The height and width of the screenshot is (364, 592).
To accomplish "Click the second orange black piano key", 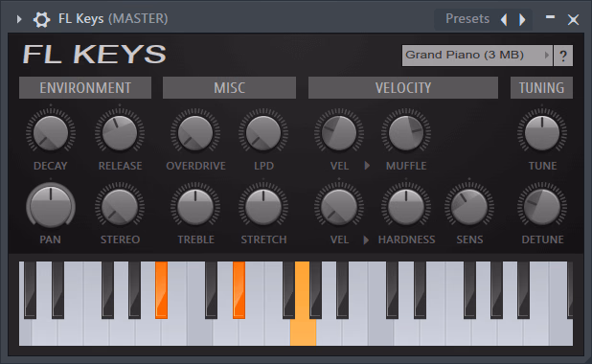I will (x=239, y=290).
